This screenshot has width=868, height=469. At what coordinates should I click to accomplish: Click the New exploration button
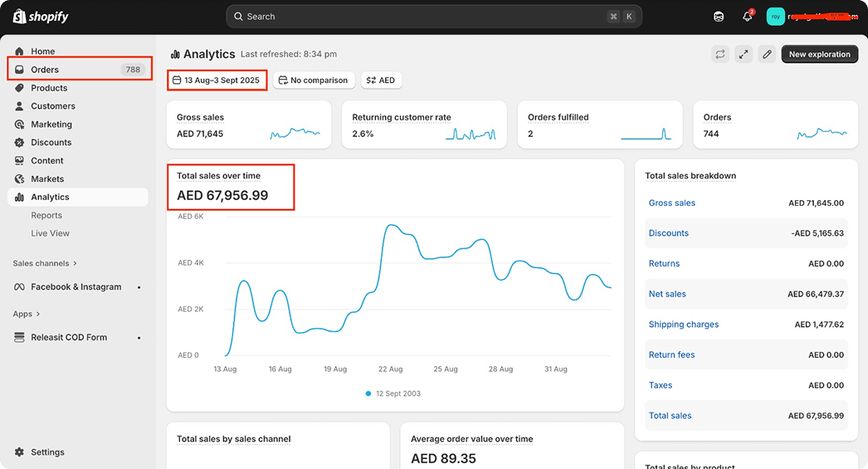click(819, 54)
